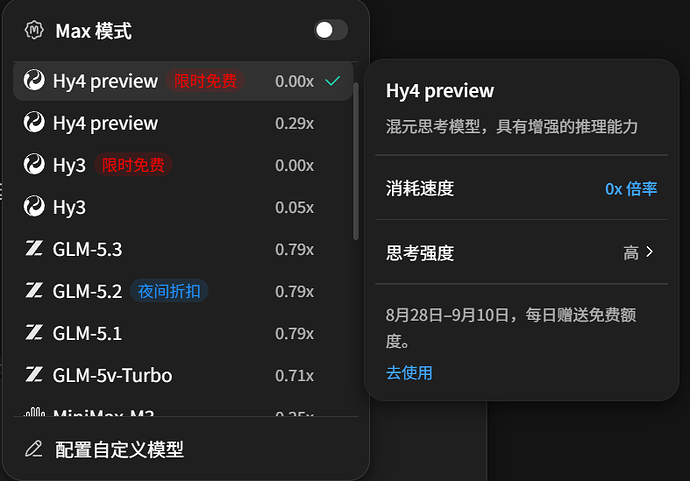Image resolution: width=690 pixels, height=481 pixels.
Task: Click the Hunyuan icon beside free Hy4 preview
Action: point(34,81)
